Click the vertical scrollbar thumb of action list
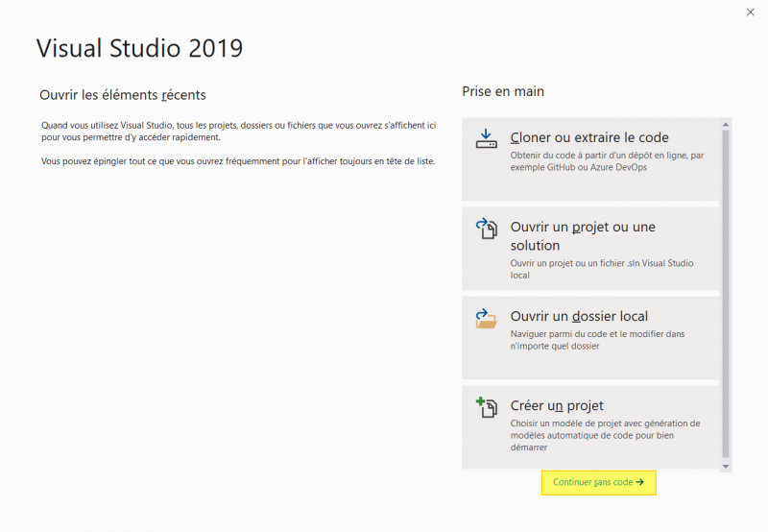Viewport: 768px width, 532px height. 726,294
